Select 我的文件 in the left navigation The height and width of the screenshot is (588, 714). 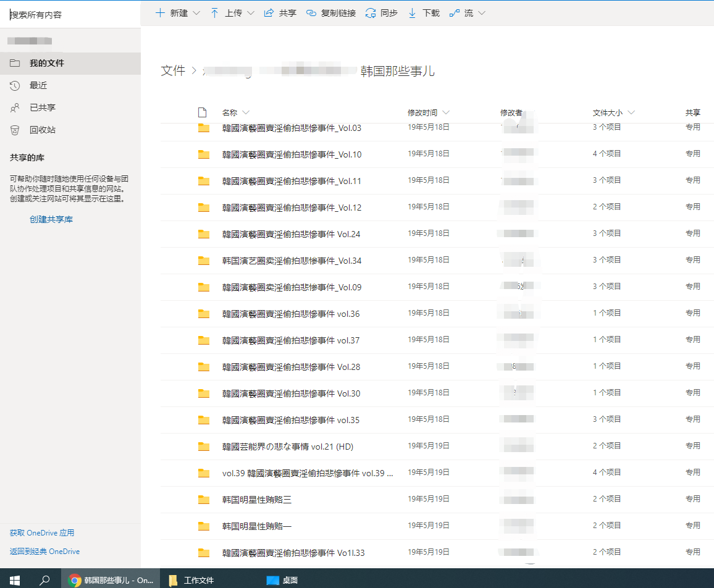47,63
